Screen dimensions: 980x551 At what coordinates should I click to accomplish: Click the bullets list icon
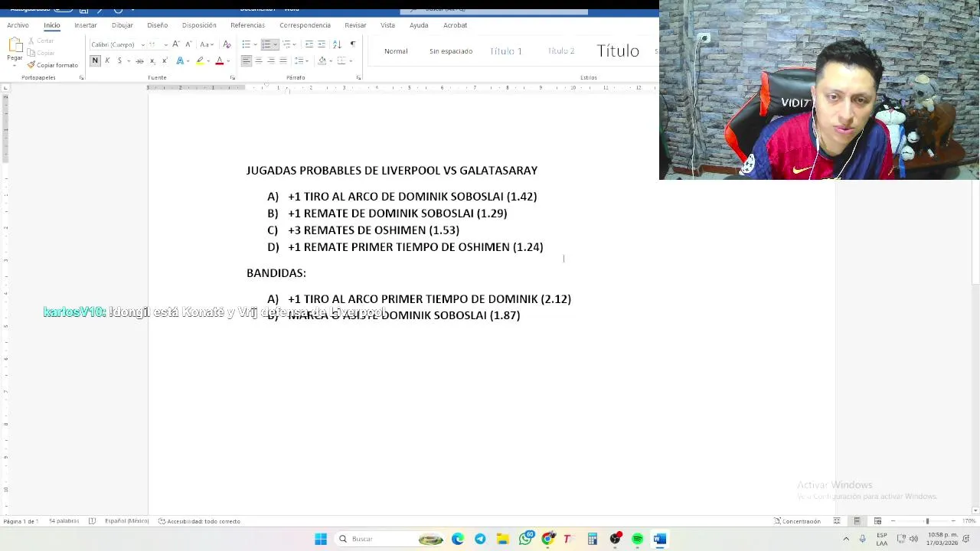click(x=246, y=44)
